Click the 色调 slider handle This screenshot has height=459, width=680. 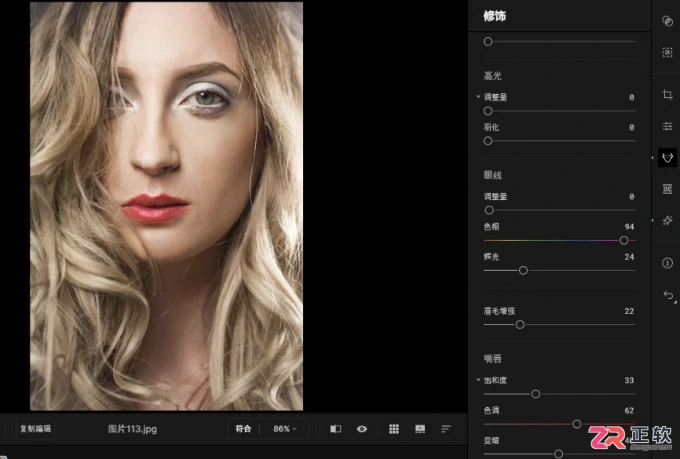577,424
